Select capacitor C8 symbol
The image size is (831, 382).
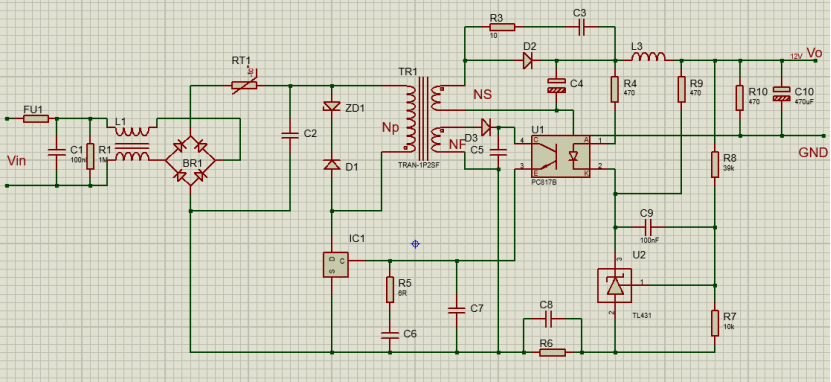point(549,319)
